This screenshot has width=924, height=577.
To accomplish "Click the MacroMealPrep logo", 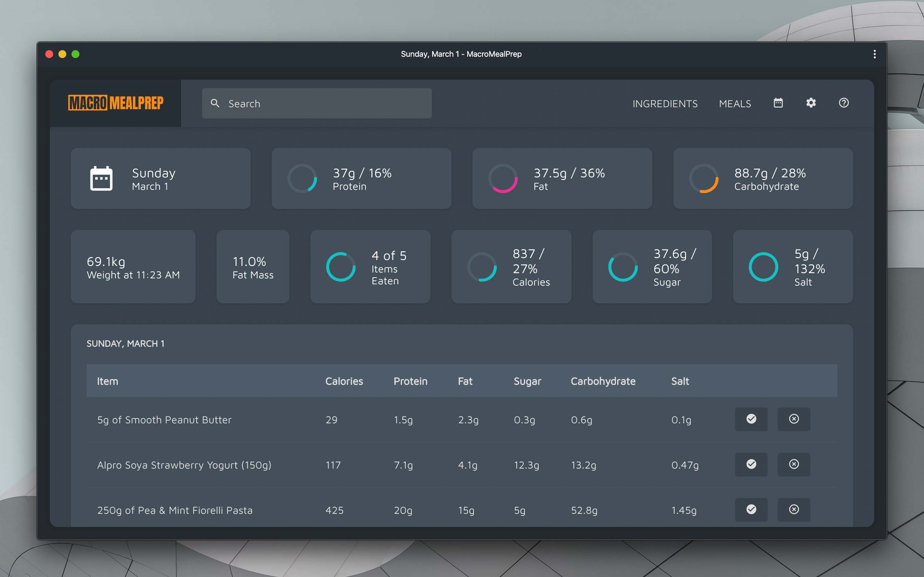I will 116,103.
